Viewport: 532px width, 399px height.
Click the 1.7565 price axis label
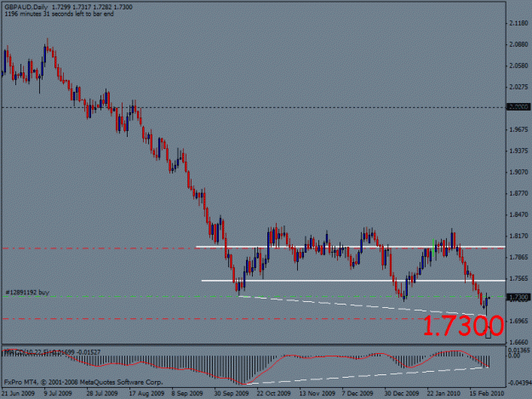tap(518, 279)
